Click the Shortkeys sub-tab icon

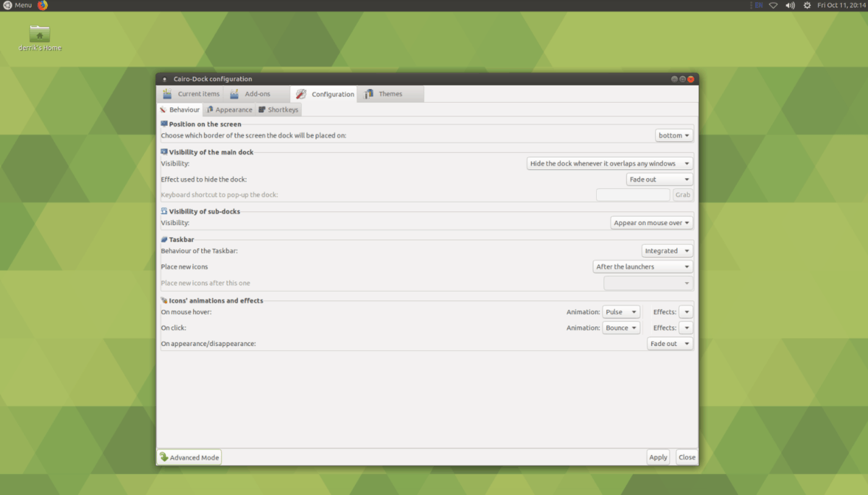coord(260,109)
